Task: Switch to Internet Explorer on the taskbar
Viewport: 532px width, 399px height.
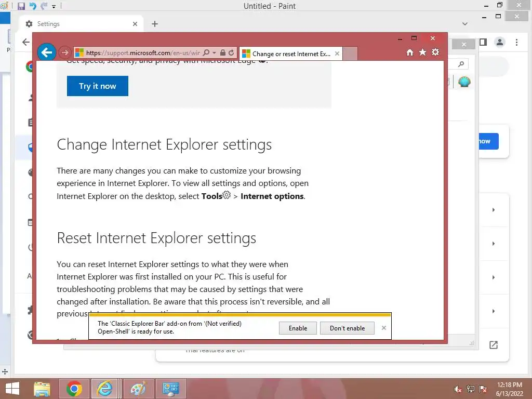Action: (x=104, y=389)
